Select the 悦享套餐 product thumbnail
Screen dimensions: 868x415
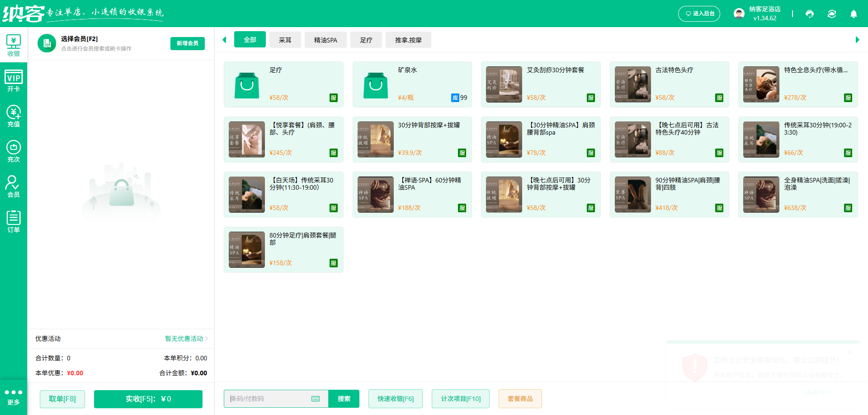pyautogui.click(x=247, y=140)
